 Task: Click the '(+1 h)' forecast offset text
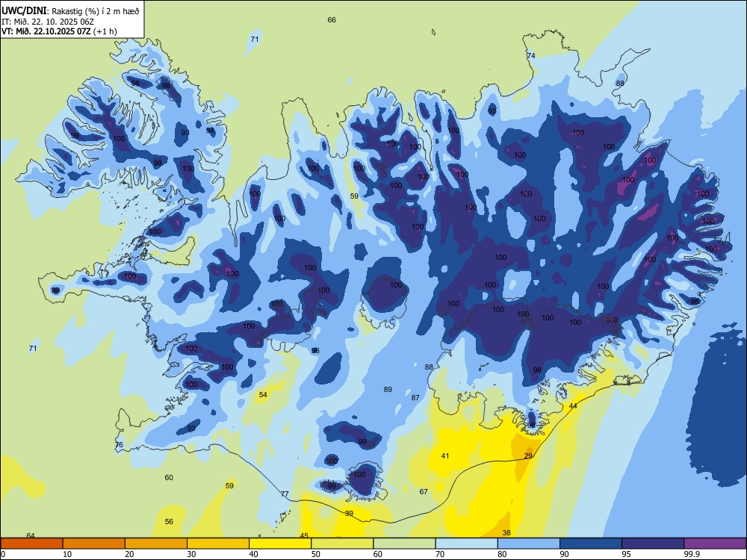coord(105,31)
